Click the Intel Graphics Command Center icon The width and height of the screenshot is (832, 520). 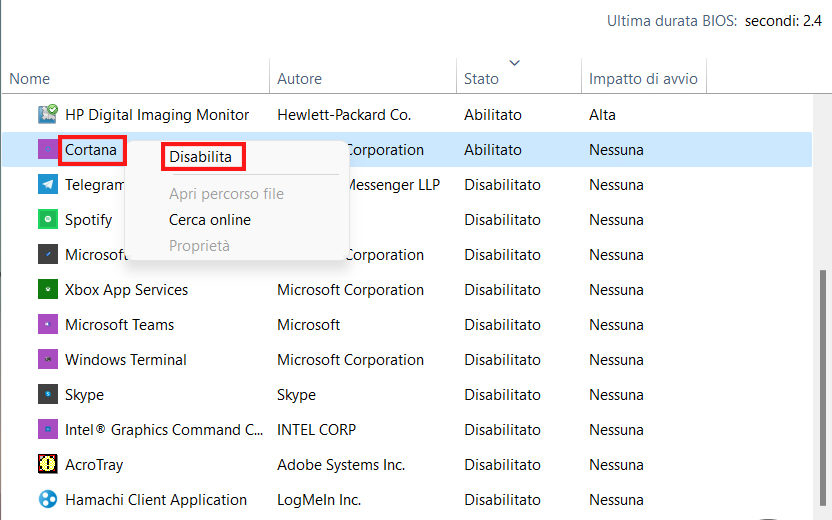click(48, 430)
